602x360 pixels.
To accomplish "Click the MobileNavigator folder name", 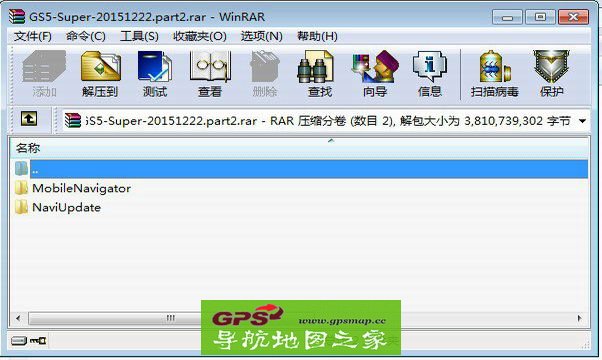I will pyautogui.click(x=81, y=188).
